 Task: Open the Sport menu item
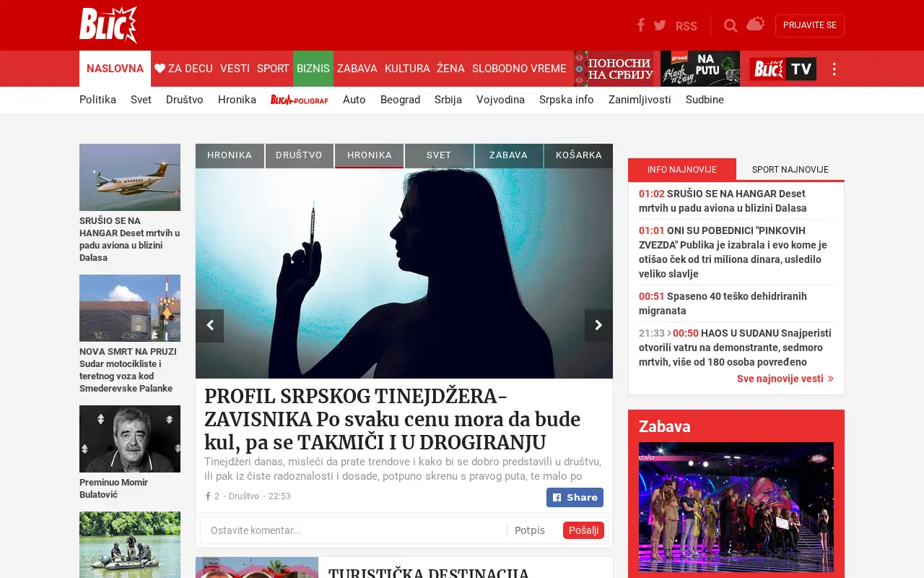(x=273, y=69)
